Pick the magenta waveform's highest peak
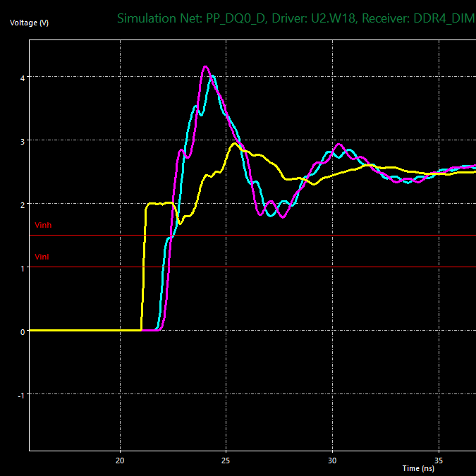 click(x=205, y=66)
